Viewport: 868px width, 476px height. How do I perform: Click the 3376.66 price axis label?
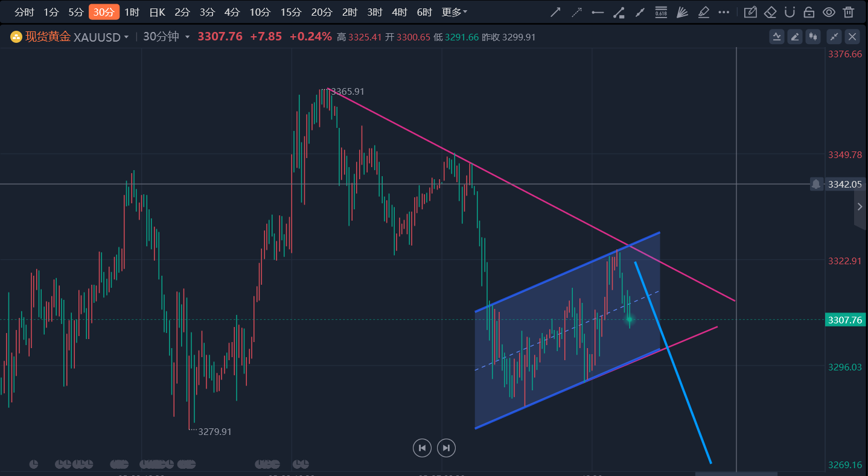coord(845,54)
